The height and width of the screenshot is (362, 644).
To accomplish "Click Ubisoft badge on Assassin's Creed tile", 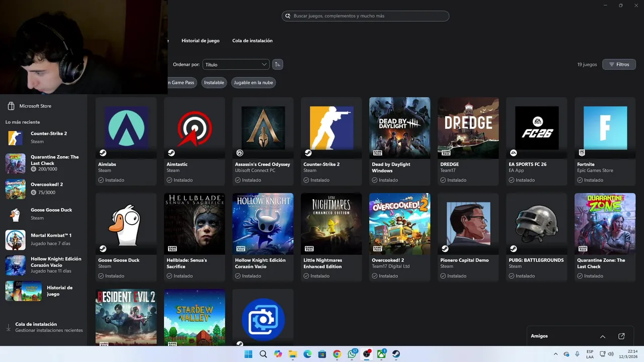I will tap(239, 153).
